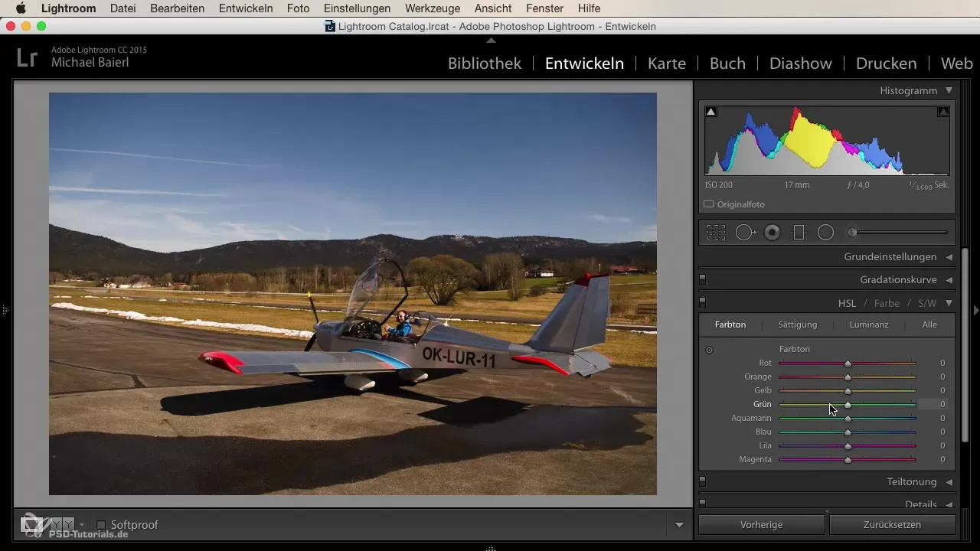Open the Apple menu
The image size is (980, 551).
21,8
